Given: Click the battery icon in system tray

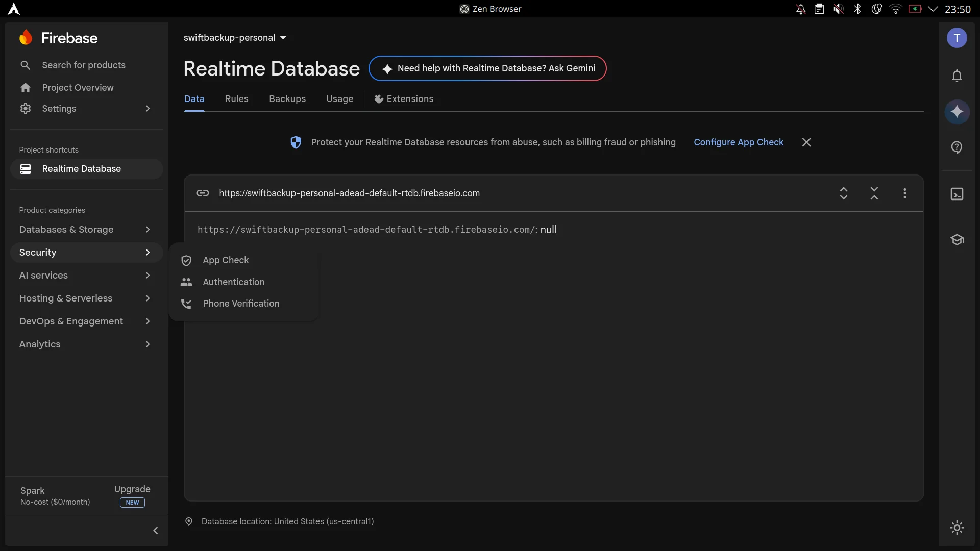Looking at the screenshot, I should tap(915, 9).
